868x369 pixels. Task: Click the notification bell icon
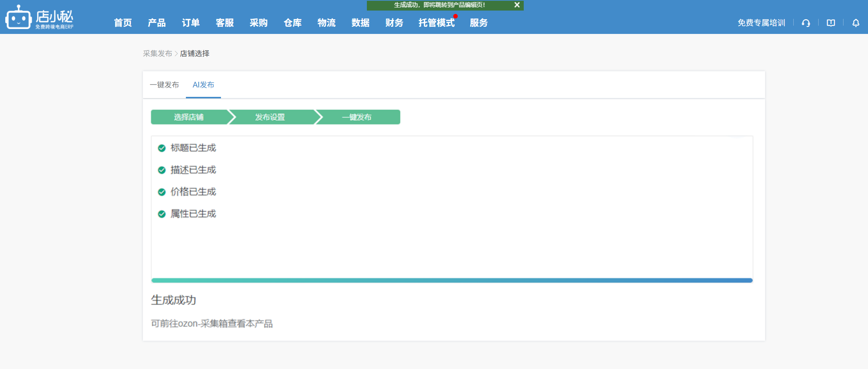[x=856, y=23]
